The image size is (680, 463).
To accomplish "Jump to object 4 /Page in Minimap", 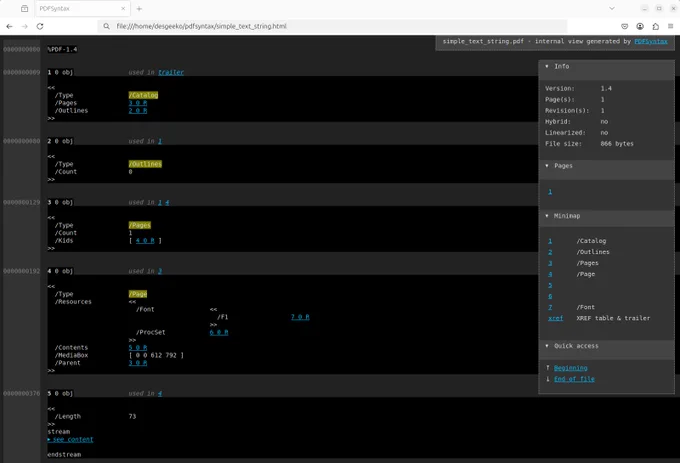I will [550, 274].
